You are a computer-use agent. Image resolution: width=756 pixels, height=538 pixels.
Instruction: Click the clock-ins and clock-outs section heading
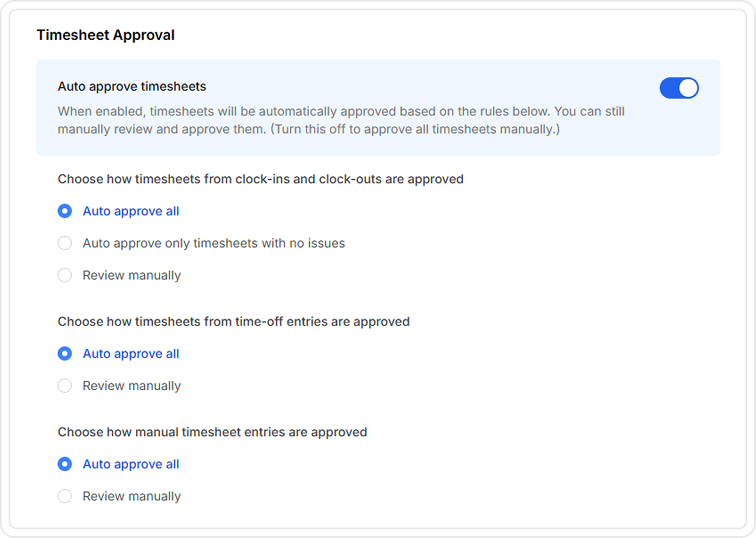tap(260, 179)
